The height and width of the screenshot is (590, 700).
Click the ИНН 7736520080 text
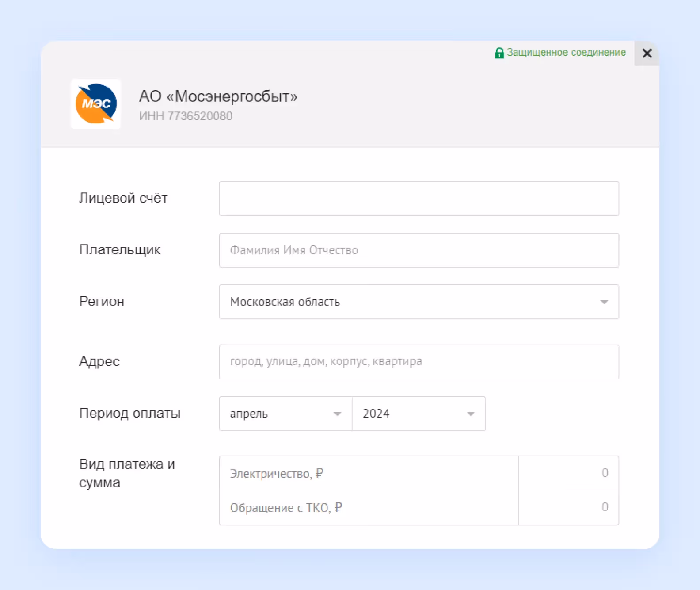[186, 116]
